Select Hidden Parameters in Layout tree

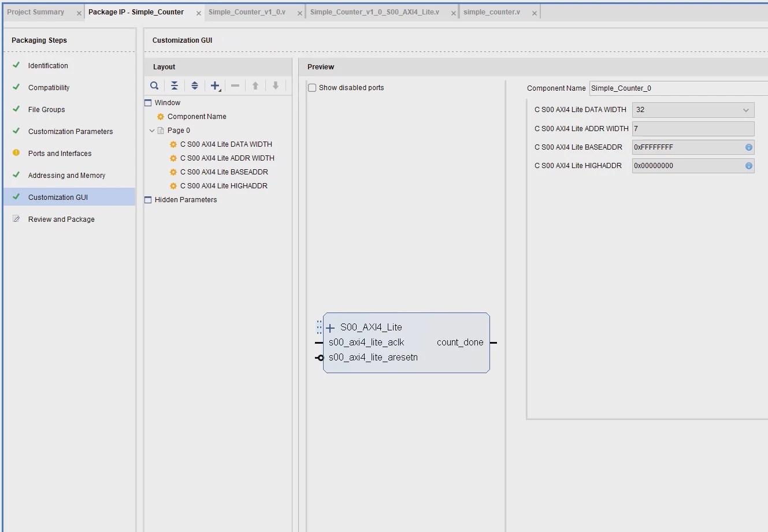pos(185,200)
